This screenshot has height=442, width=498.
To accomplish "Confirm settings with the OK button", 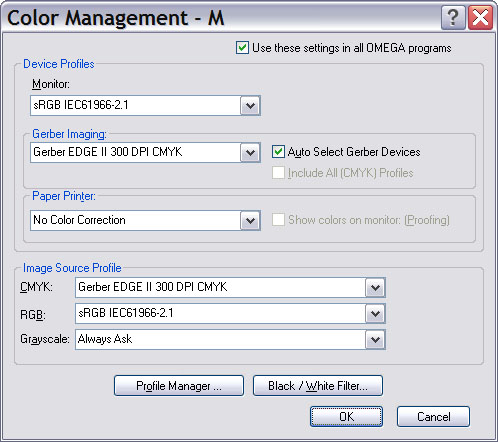I will (x=346, y=416).
